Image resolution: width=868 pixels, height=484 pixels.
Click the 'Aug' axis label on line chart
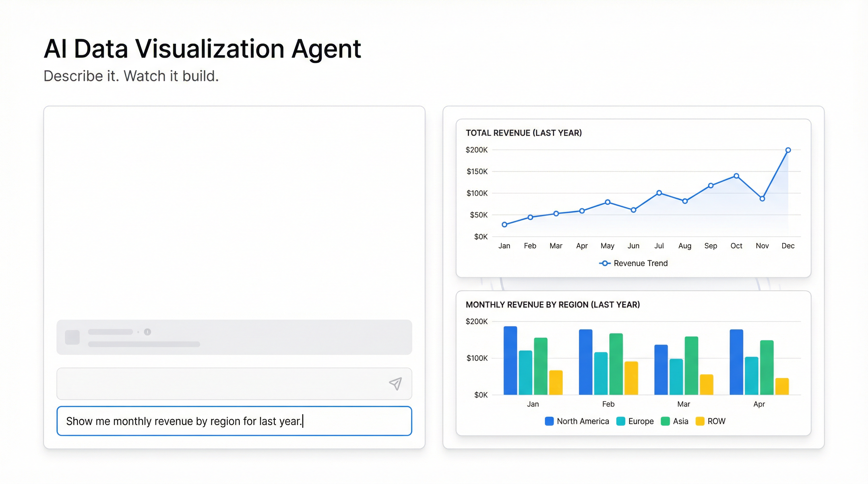pyautogui.click(x=685, y=246)
